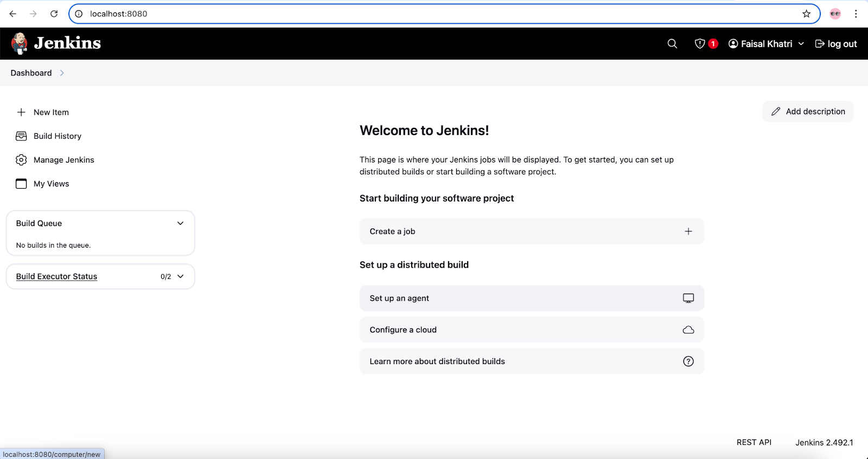Click Configure a cloud
This screenshot has width=868, height=459.
tap(532, 329)
